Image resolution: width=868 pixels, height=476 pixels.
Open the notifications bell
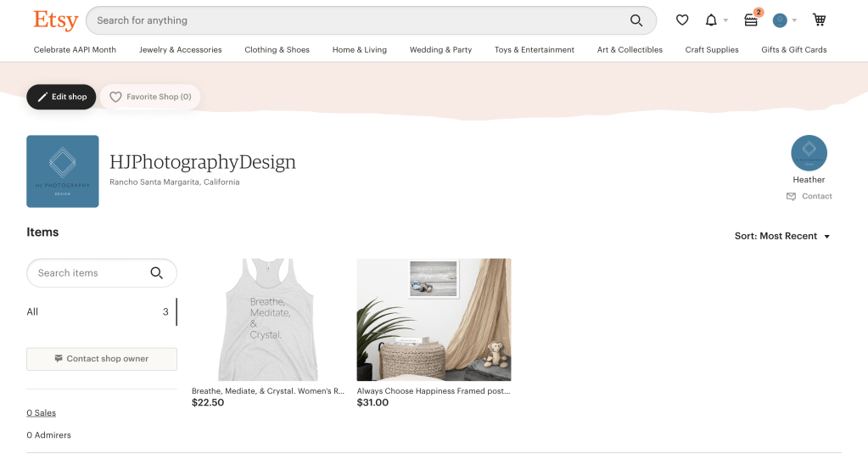711,20
